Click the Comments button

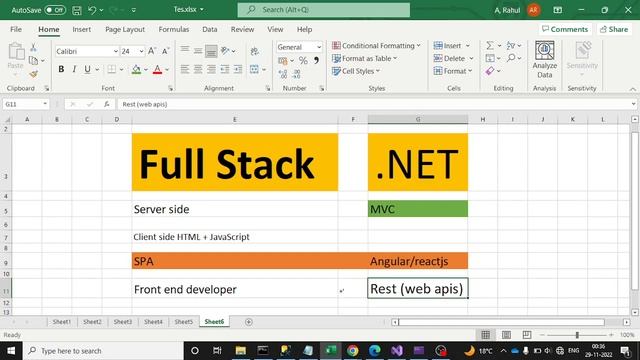click(565, 29)
